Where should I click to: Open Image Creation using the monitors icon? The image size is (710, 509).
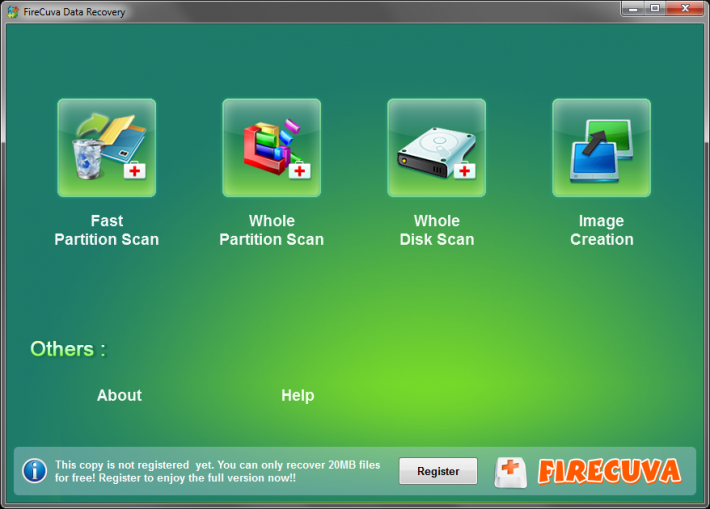[x=601, y=148]
